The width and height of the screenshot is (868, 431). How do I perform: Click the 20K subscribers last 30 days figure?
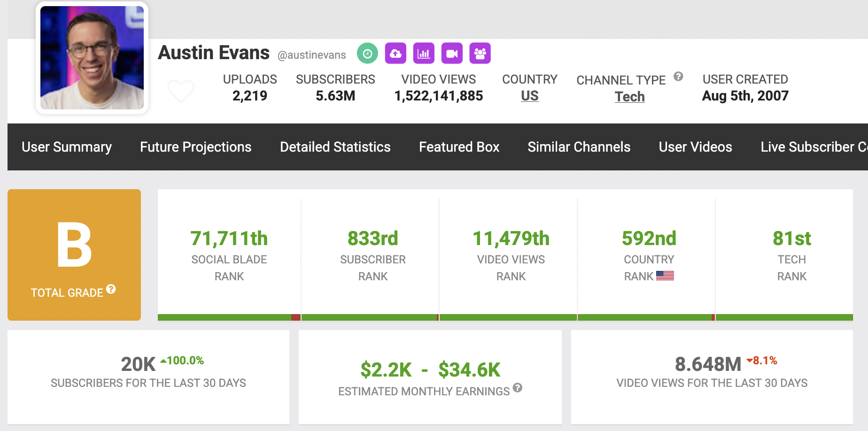click(x=138, y=364)
